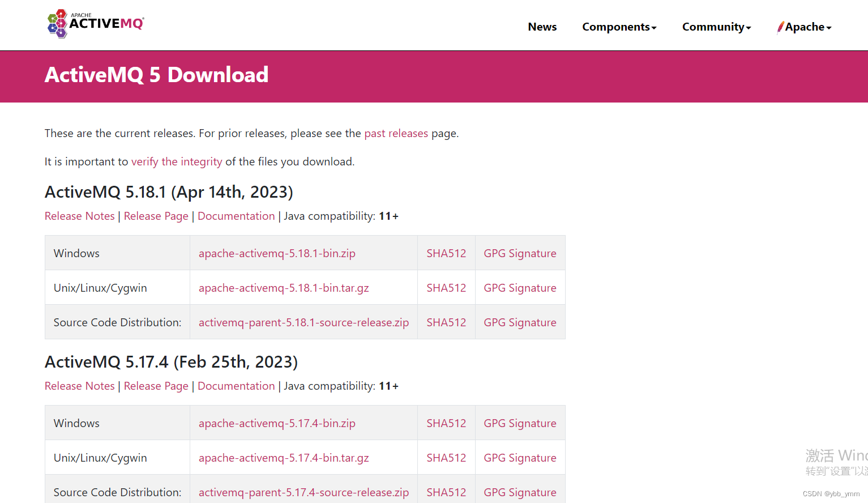Open Documentation for ActiveMQ 5.18.1

(x=236, y=216)
